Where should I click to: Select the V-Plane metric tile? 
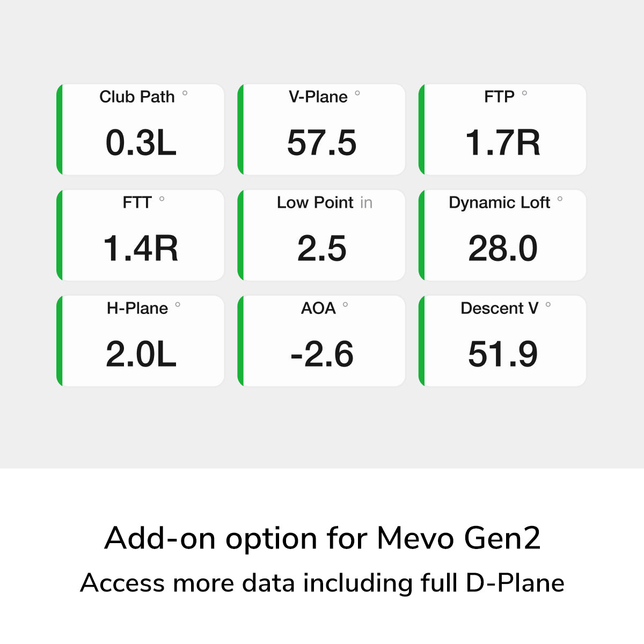pos(321,129)
